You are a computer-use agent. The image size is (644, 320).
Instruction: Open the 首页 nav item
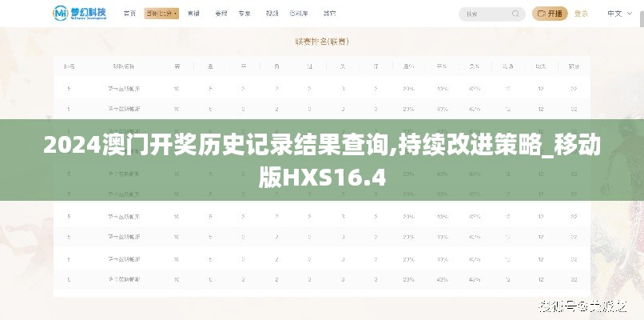pyautogui.click(x=129, y=13)
